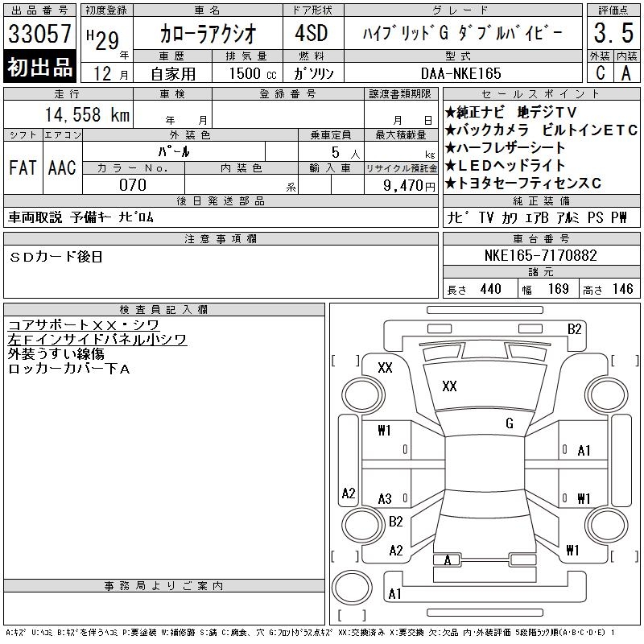Image resolution: width=644 pixels, height=644 pixels.
Task: Click the A1 mark on the front door
Action: [584, 451]
